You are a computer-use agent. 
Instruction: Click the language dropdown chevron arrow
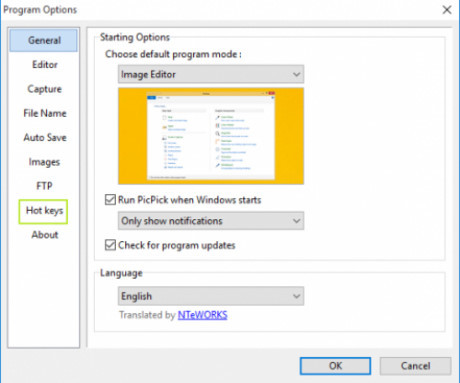(296, 296)
